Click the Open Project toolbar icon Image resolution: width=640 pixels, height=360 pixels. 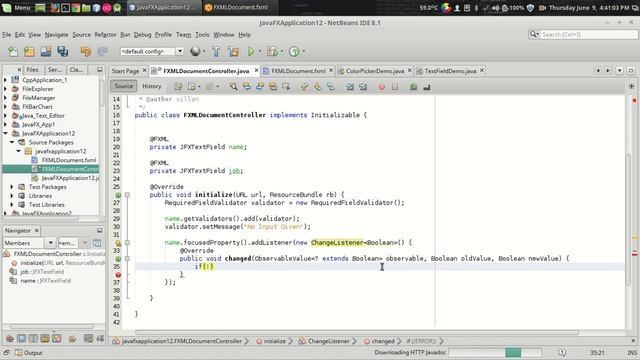click(46, 51)
